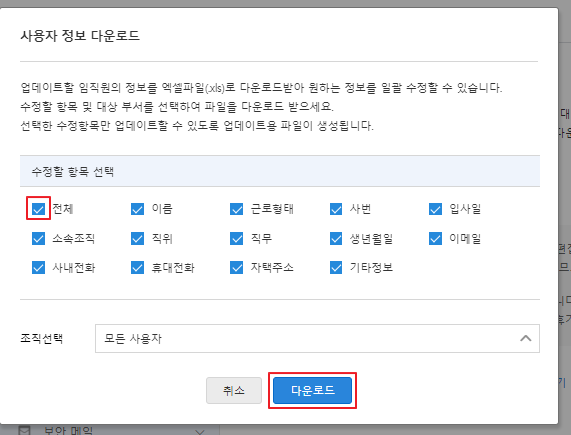This screenshot has height=435, width=571.
Task: Toggle the 근로형태 checkbox
Action: pyautogui.click(x=237, y=209)
